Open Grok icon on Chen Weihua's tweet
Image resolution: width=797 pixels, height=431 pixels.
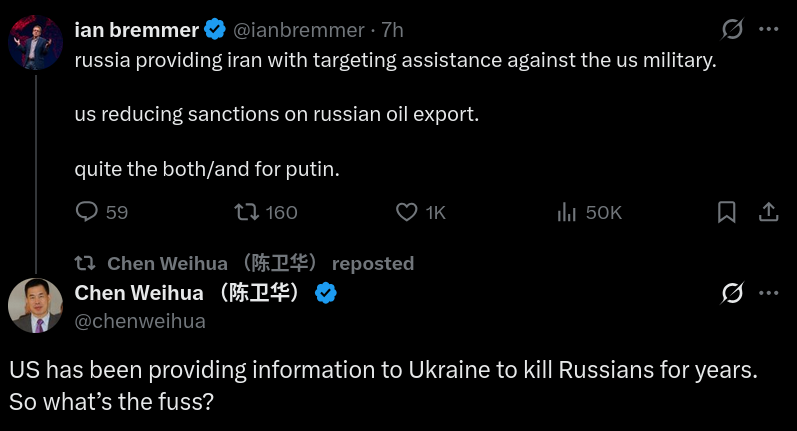[732, 293]
